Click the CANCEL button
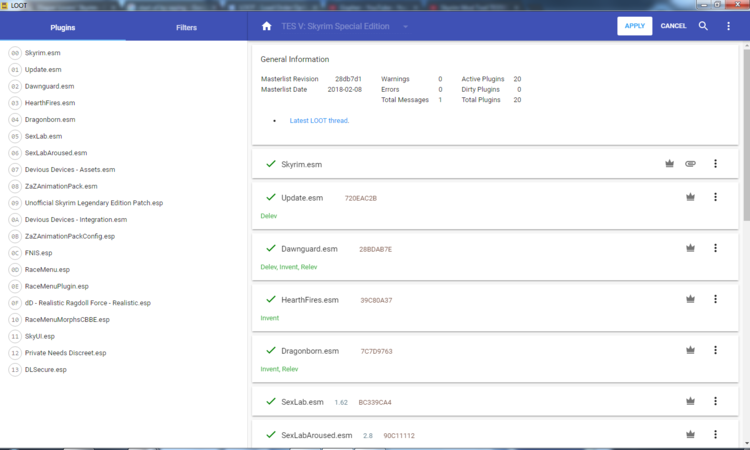The image size is (750, 450). tap(673, 26)
